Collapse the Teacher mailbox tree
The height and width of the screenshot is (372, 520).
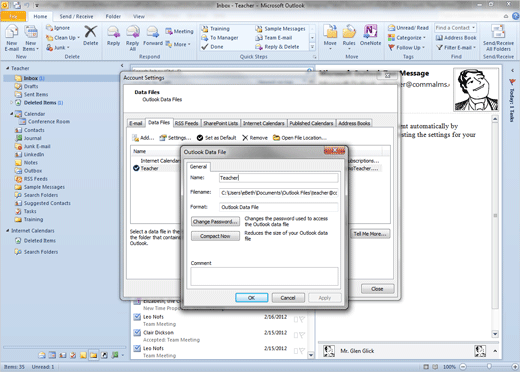pyautogui.click(x=7, y=68)
